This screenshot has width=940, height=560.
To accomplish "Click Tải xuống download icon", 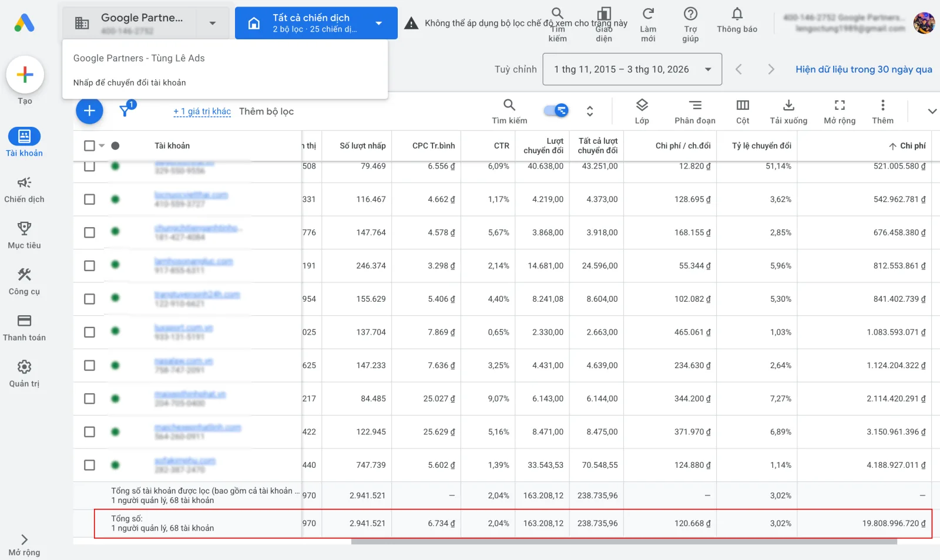I will tap(789, 105).
